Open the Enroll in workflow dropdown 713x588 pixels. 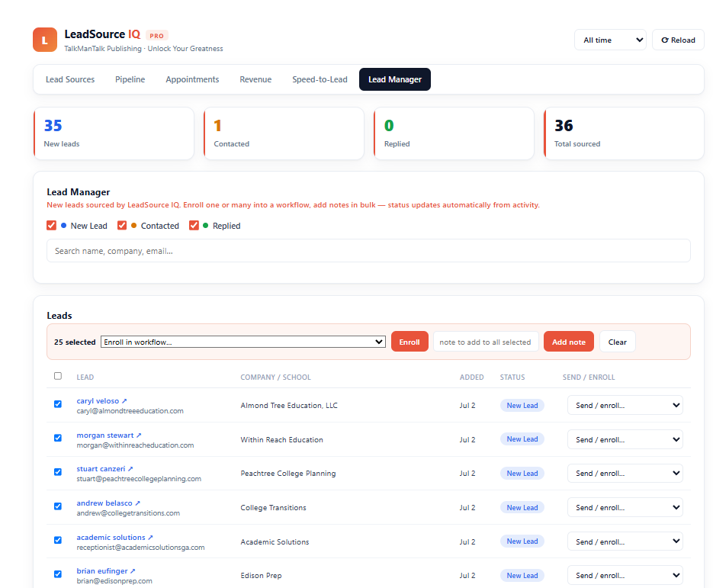243,342
